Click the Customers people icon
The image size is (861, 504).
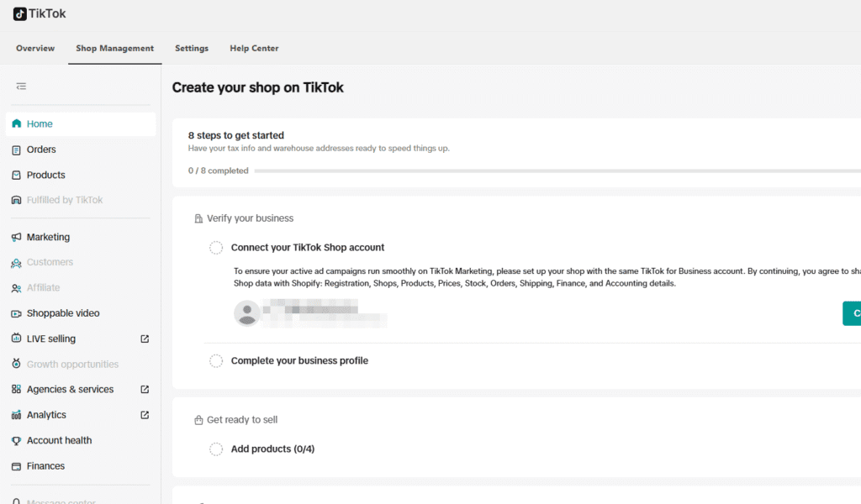pos(17,263)
